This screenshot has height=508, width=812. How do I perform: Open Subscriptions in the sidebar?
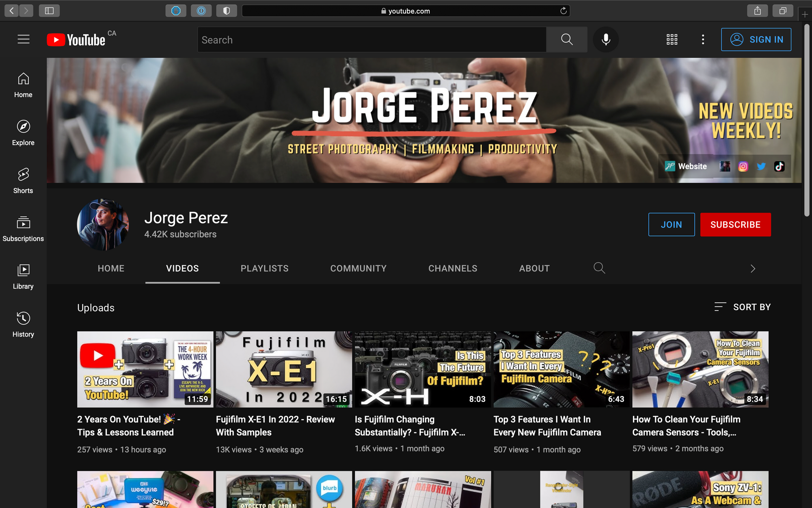click(23, 229)
